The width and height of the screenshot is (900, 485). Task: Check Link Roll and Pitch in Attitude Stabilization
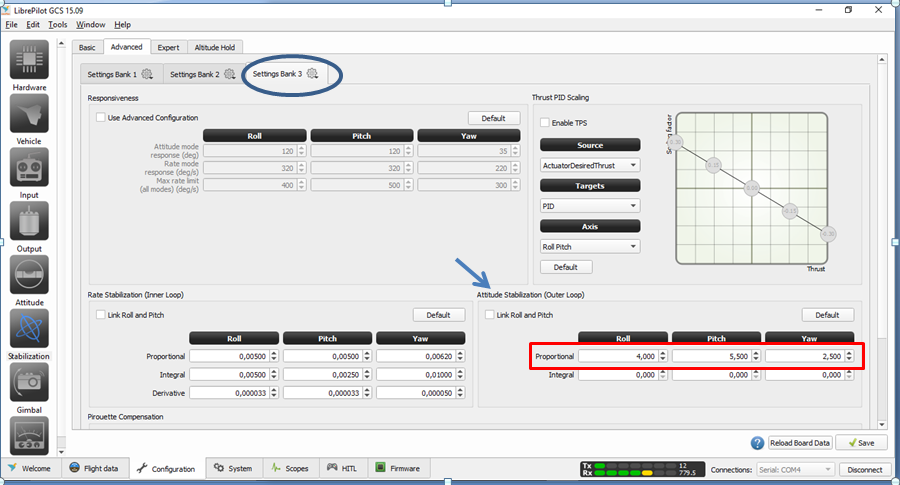490,315
